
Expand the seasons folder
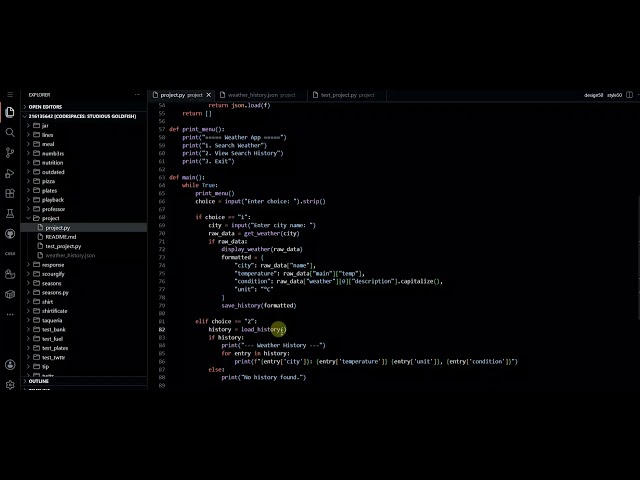point(84,283)
